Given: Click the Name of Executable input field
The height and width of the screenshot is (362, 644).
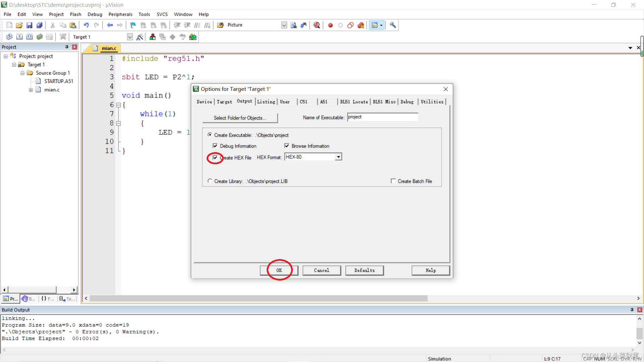Looking at the screenshot, I should [383, 117].
